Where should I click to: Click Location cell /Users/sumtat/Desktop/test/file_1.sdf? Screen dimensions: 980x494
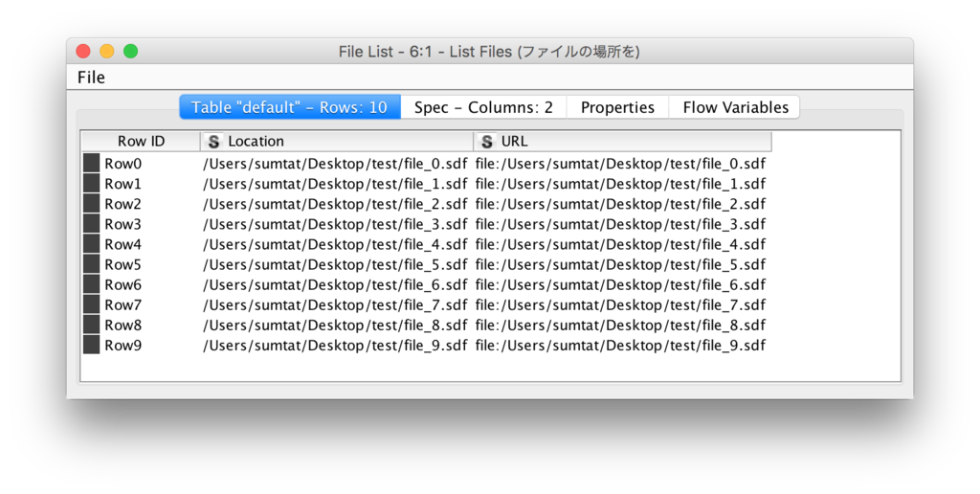coord(335,184)
